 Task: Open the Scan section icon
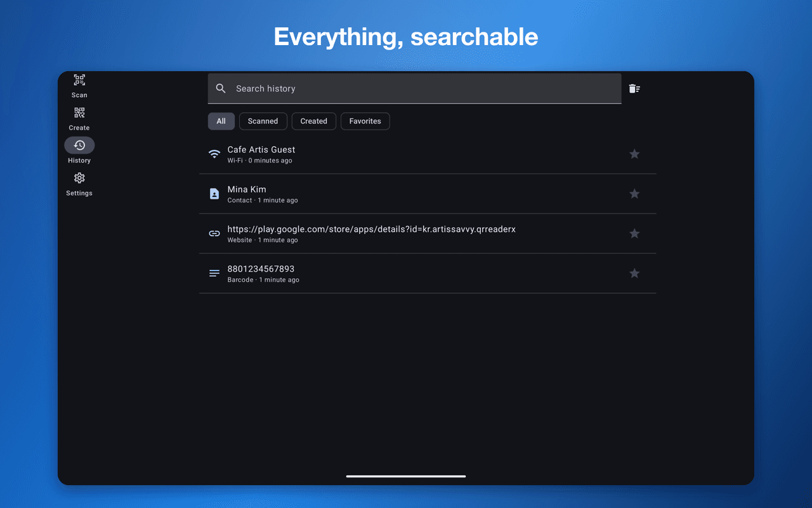pos(79,81)
